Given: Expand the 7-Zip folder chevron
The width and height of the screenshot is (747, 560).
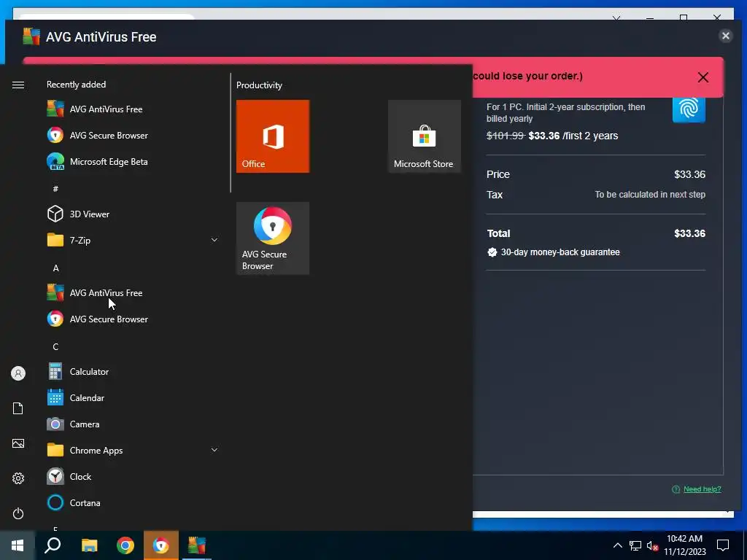Looking at the screenshot, I should point(214,240).
